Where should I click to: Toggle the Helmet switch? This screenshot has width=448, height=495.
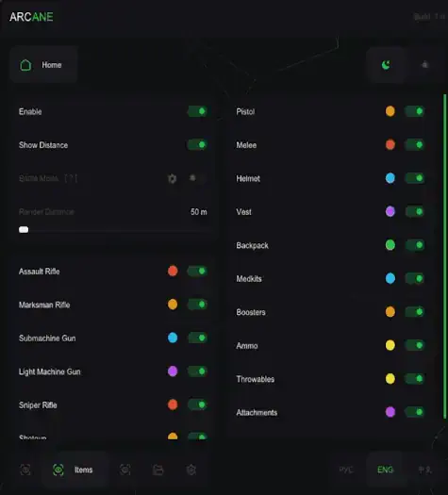415,178
